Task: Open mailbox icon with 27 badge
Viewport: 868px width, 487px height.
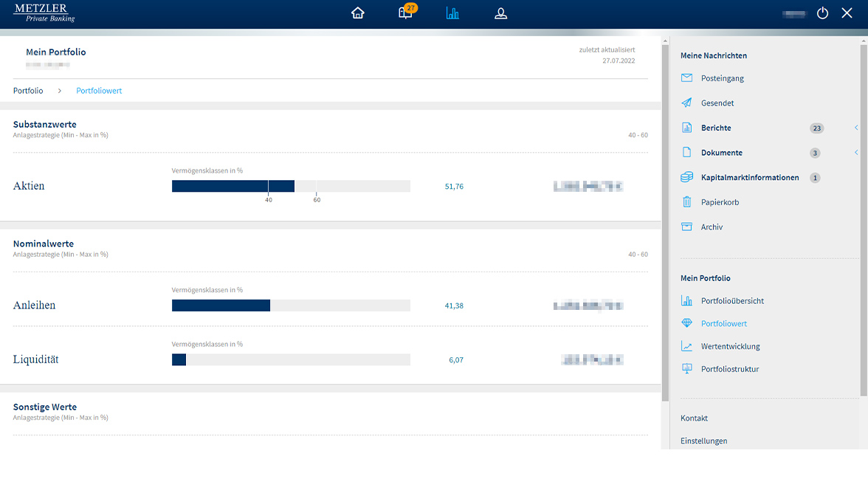Action: (x=405, y=13)
